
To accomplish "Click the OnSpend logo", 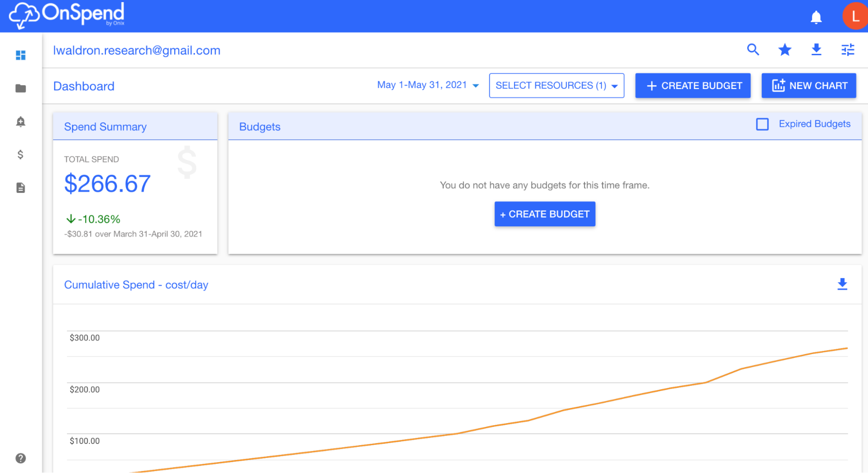I will [67, 15].
